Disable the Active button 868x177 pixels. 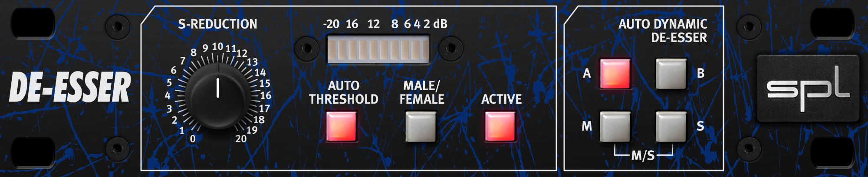pos(500,126)
